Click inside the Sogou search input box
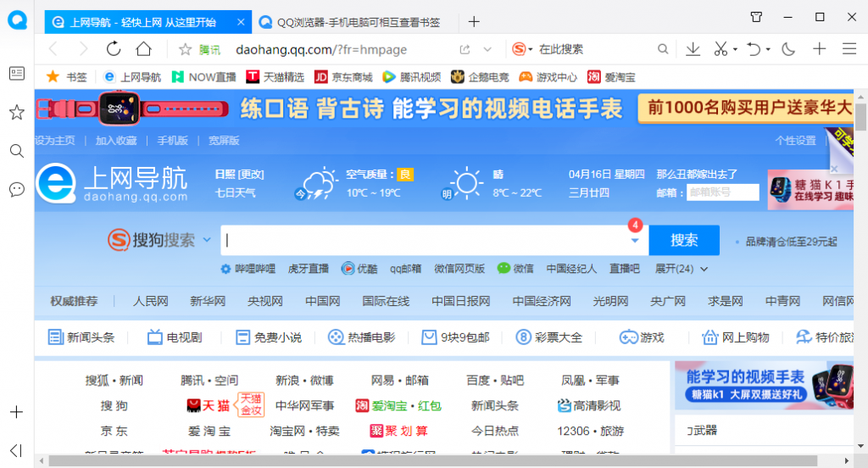The image size is (868, 468). pyautogui.click(x=424, y=240)
